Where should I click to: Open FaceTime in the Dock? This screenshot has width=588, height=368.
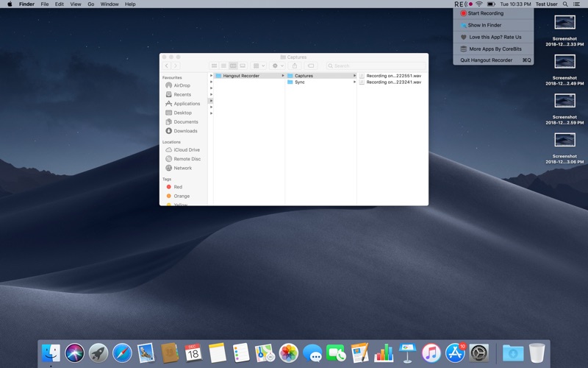click(x=336, y=353)
